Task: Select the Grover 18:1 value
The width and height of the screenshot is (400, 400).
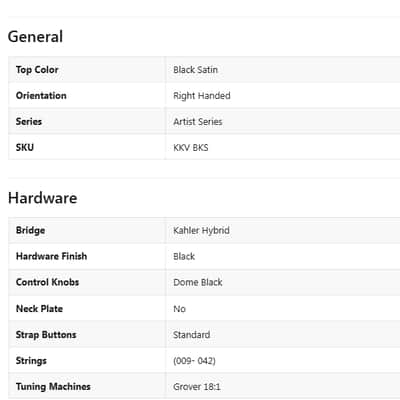Action: pyautogui.click(x=197, y=387)
